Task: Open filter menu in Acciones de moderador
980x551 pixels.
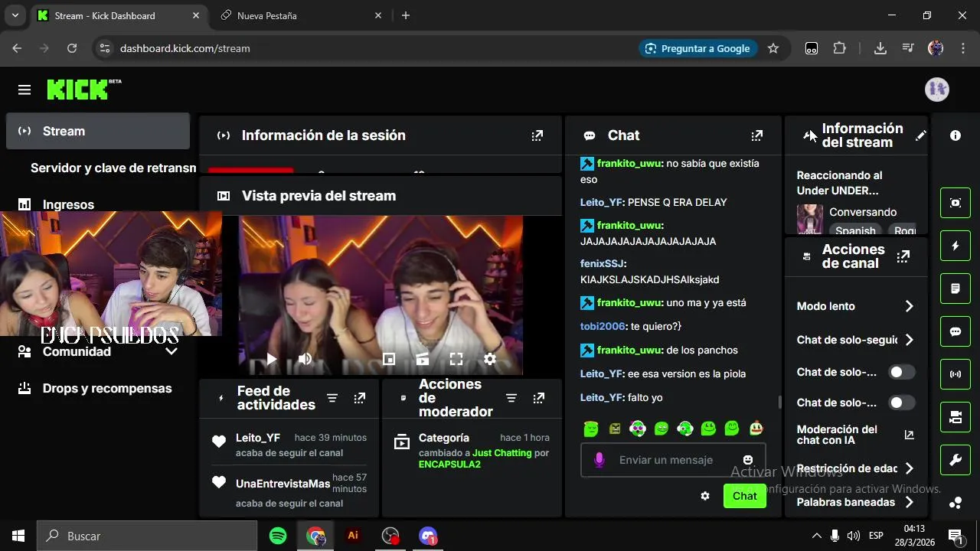Action: (x=511, y=398)
